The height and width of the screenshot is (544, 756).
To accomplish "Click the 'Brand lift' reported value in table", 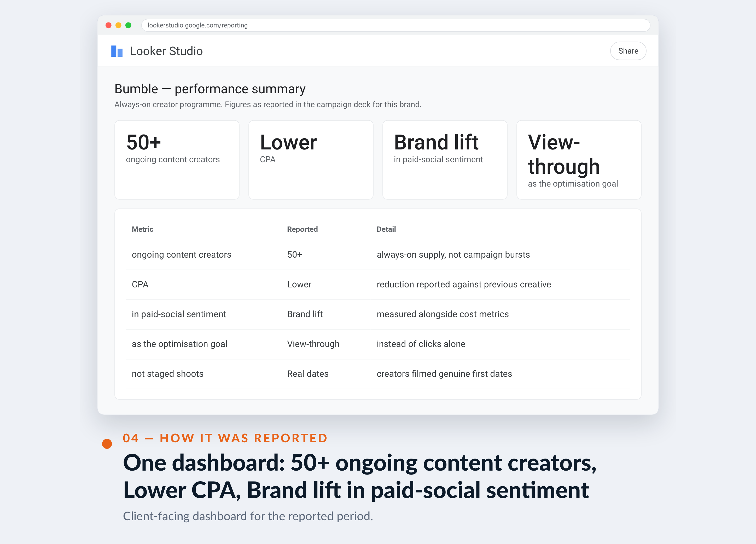I will tap(305, 314).
